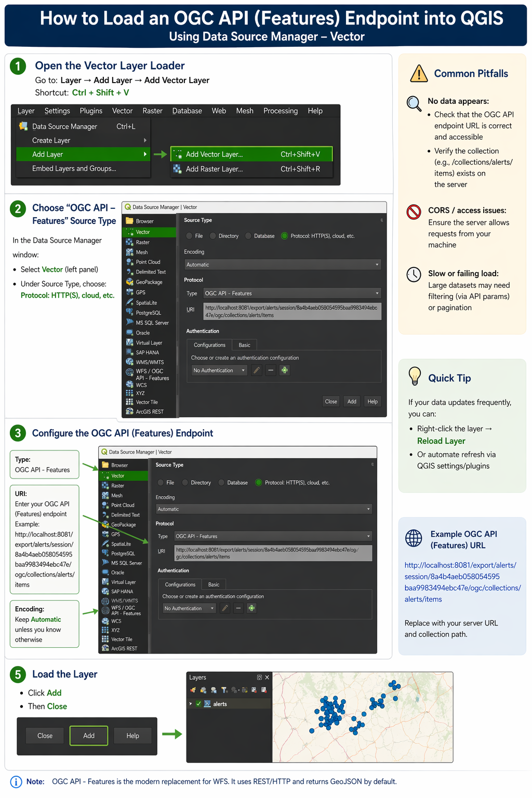Open No Authentication dropdown in step 3 dialog

pos(189,608)
